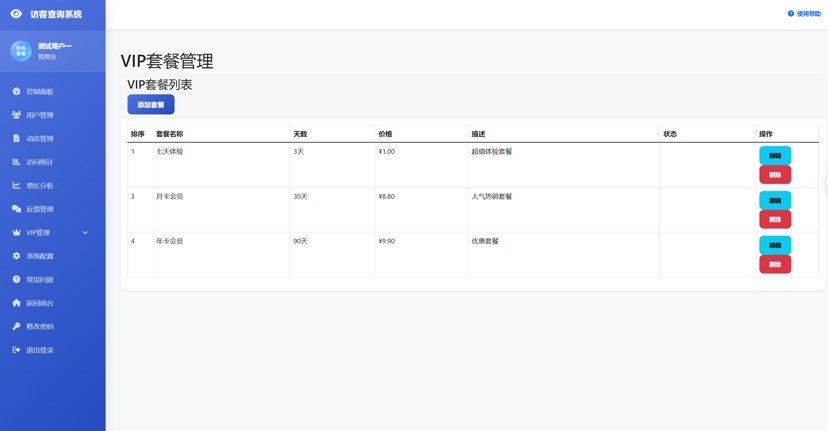Click the 控制面板 dashboard gauge icon
Image resolution: width=828 pixels, height=431 pixels.
pyautogui.click(x=16, y=91)
